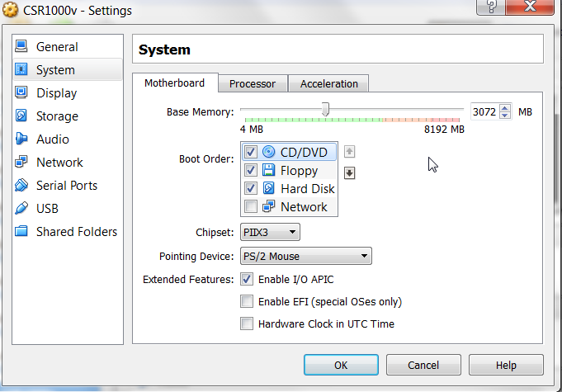
Task: Click the Help button
Action: pos(506,365)
